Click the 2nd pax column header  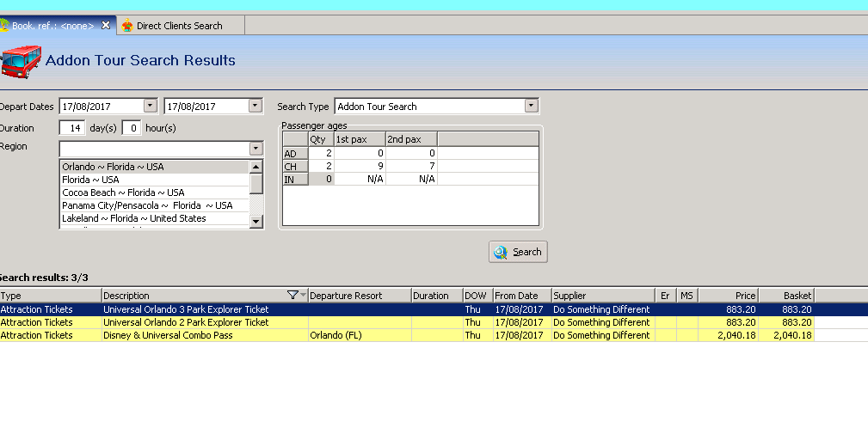[x=411, y=139]
